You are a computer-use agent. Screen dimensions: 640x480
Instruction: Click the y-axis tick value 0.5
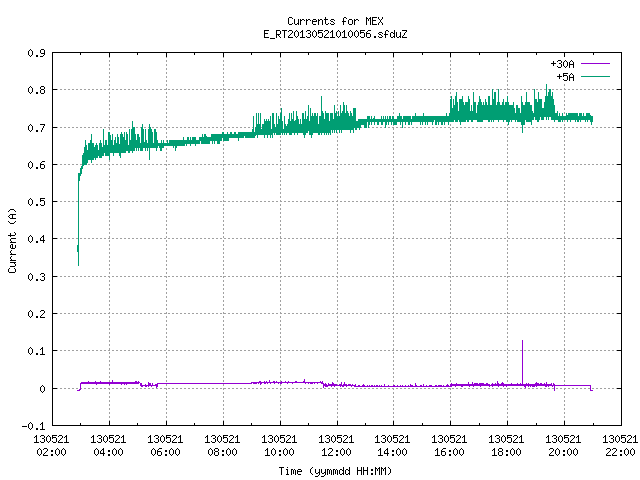point(36,202)
